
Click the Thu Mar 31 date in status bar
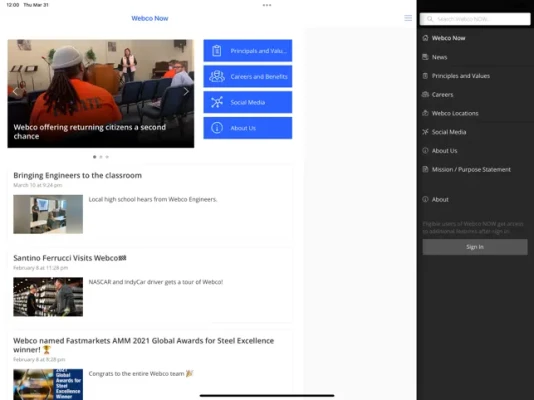pyautogui.click(x=36, y=5)
